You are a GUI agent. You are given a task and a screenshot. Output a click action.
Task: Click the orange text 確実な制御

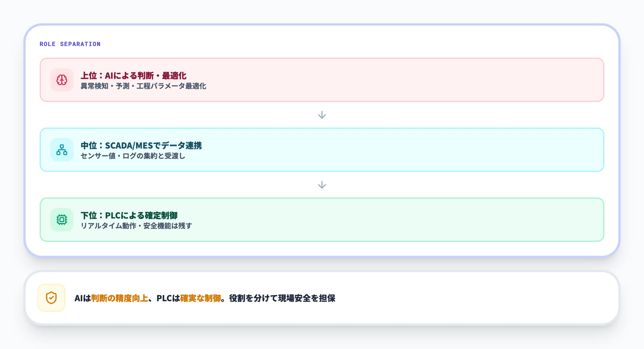click(201, 298)
